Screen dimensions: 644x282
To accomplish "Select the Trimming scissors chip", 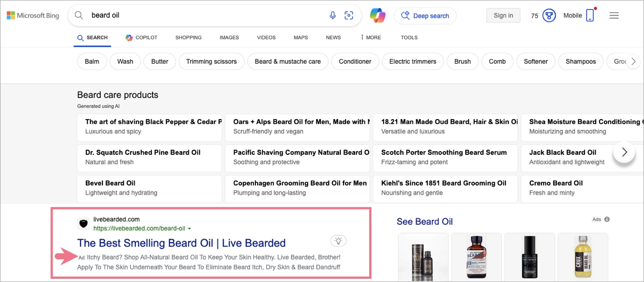I will 211,62.
